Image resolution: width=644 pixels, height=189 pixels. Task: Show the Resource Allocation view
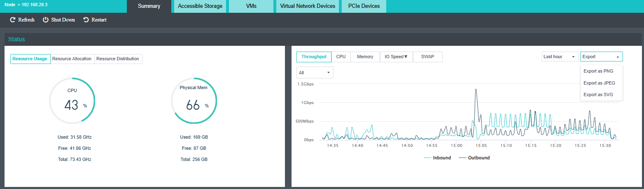72,59
